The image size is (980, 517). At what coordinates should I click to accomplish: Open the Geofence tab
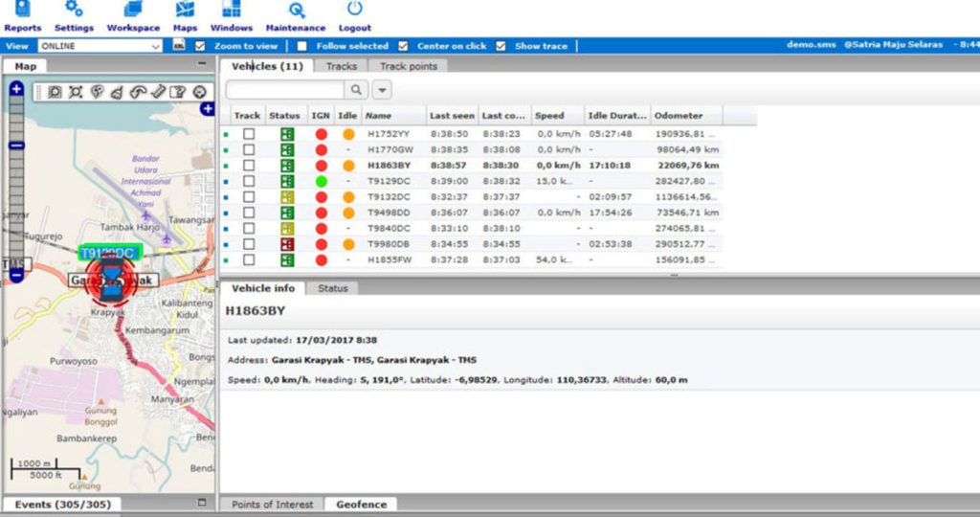click(360, 505)
